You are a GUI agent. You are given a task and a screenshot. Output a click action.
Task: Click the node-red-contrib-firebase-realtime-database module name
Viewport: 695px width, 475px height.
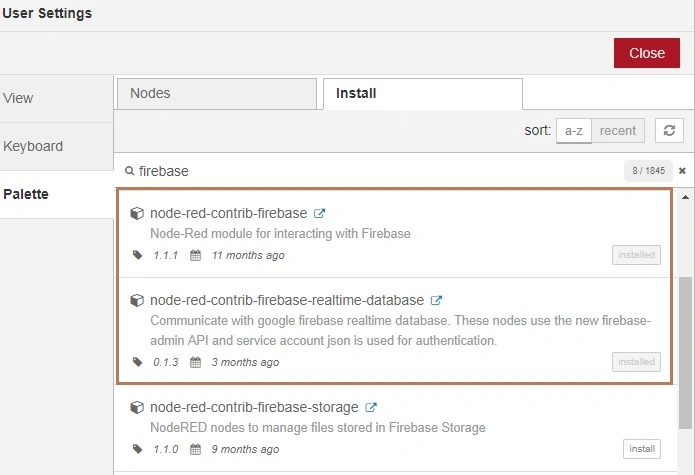tap(287, 300)
